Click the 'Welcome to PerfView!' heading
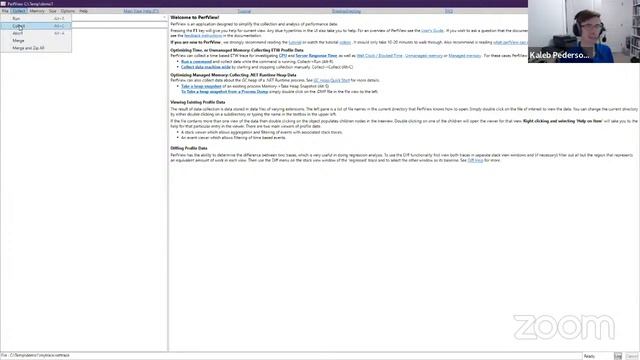Screen dimensions: 640x360 (x=195, y=18)
